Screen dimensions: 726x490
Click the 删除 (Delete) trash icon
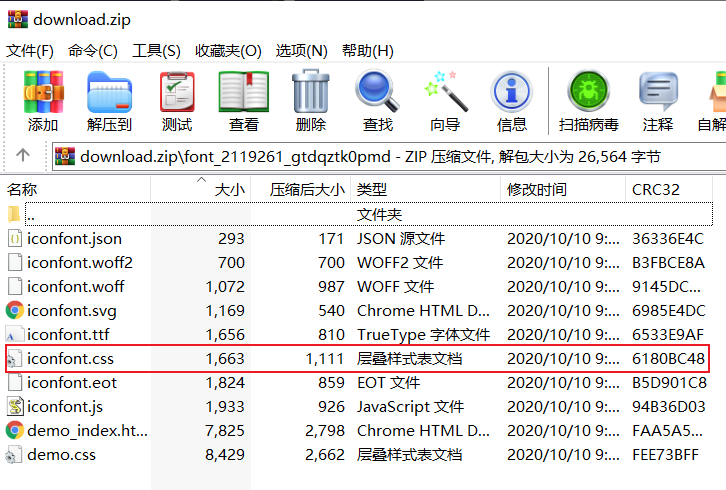click(311, 91)
